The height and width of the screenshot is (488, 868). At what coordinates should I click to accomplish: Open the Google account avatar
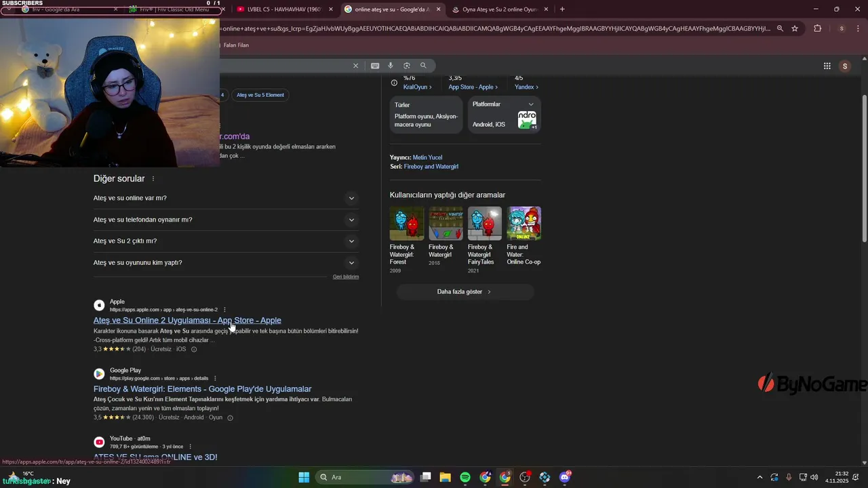pyautogui.click(x=844, y=66)
